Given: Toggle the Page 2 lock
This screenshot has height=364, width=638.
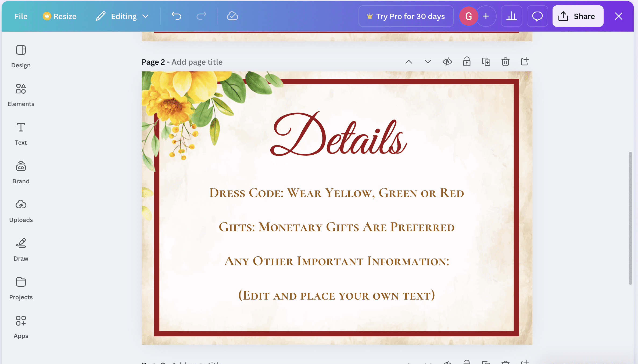Looking at the screenshot, I should coord(467,62).
